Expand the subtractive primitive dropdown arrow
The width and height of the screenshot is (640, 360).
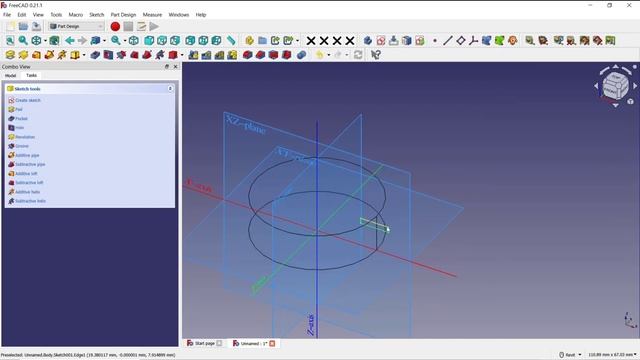(182, 55)
